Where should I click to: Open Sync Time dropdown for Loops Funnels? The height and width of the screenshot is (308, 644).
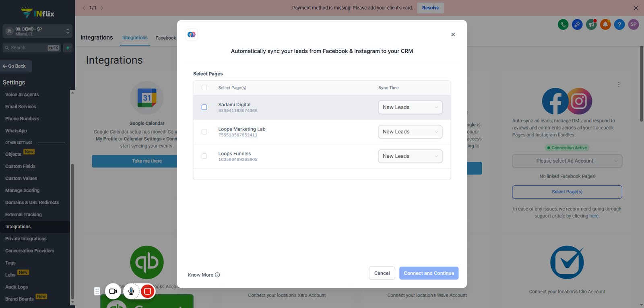[410, 156]
